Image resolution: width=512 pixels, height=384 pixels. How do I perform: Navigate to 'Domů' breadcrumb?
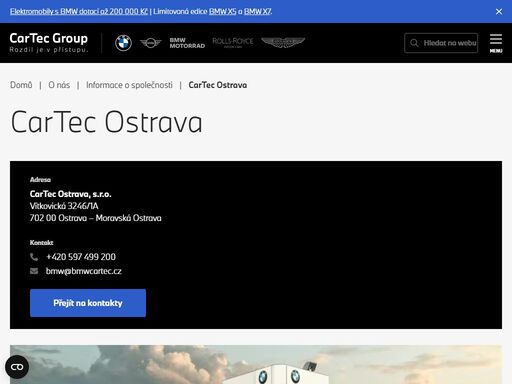(21, 85)
